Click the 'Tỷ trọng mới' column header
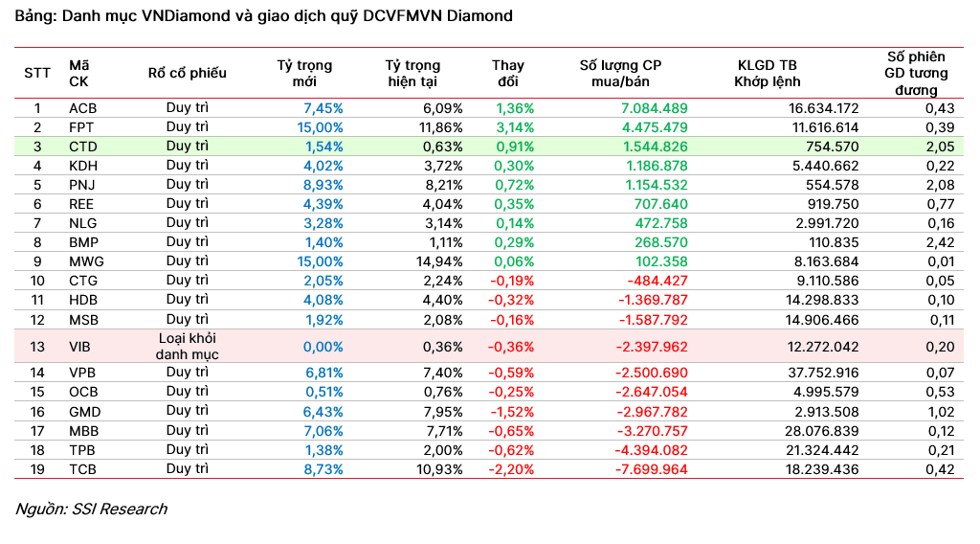This screenshot has height=544, width=980. [x=304, y=73]
